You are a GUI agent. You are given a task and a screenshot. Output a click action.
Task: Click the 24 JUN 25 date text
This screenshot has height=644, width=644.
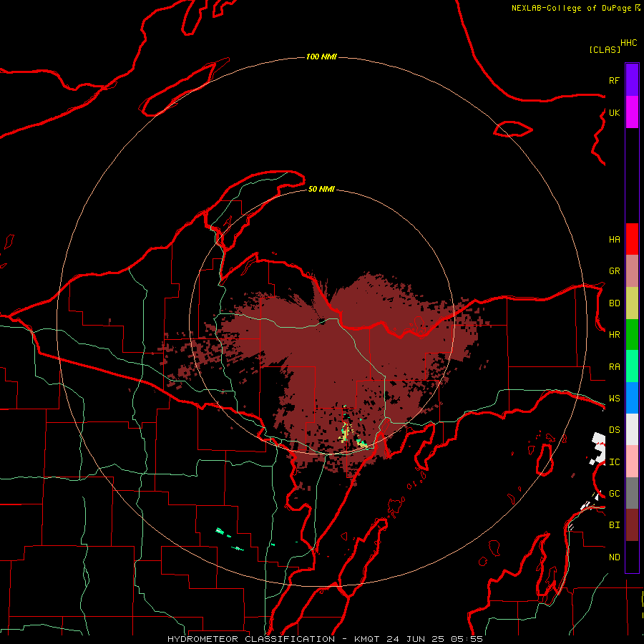click(x=415, y=639)
